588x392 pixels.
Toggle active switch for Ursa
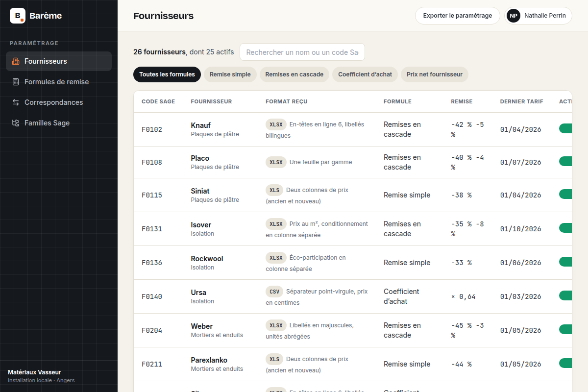click(x=565, y=296)
